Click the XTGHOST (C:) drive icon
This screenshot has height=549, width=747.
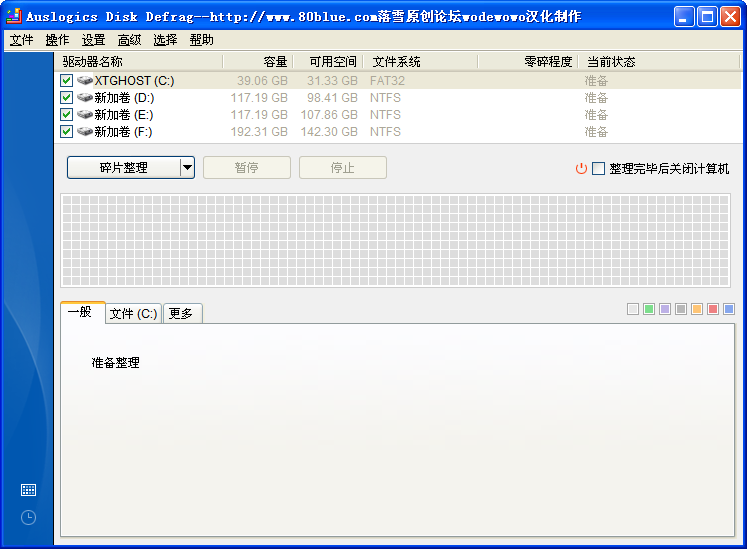(x=84, y=80)
